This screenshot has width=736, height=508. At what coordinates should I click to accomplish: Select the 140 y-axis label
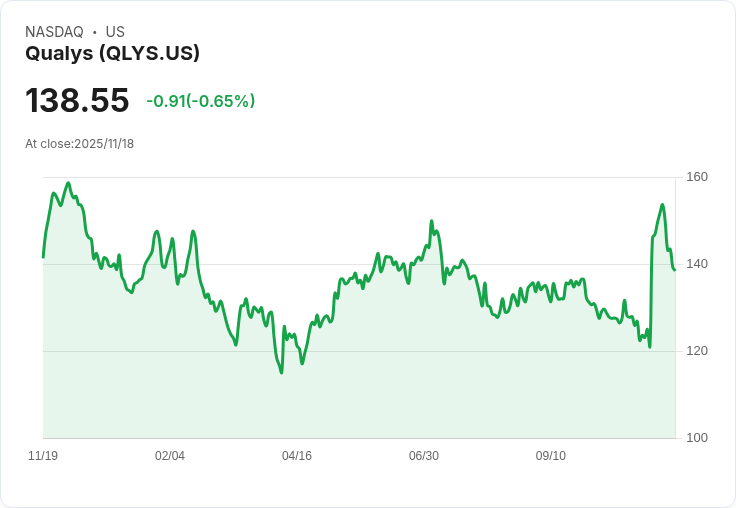pos(697,264)
